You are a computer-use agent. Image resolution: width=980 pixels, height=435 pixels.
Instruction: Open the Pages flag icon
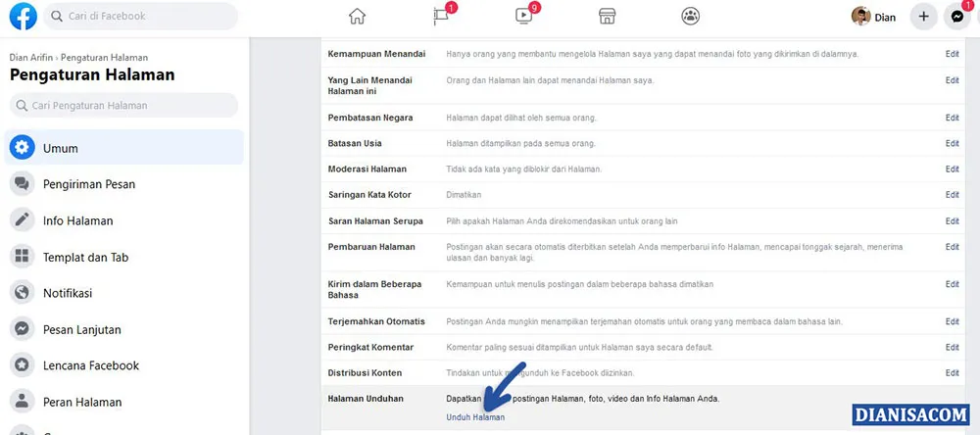pyautogui.click(x=441, y=17)
